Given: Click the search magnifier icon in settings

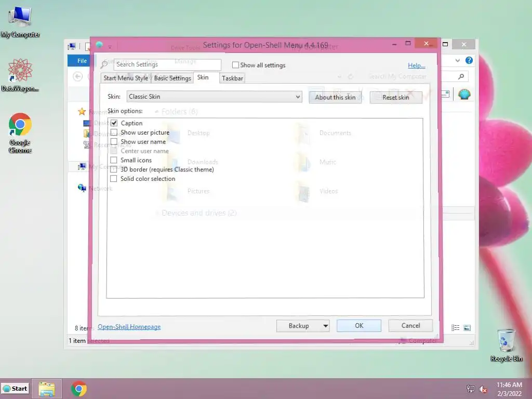Looking at the screenshot, I should coord(104,64).
